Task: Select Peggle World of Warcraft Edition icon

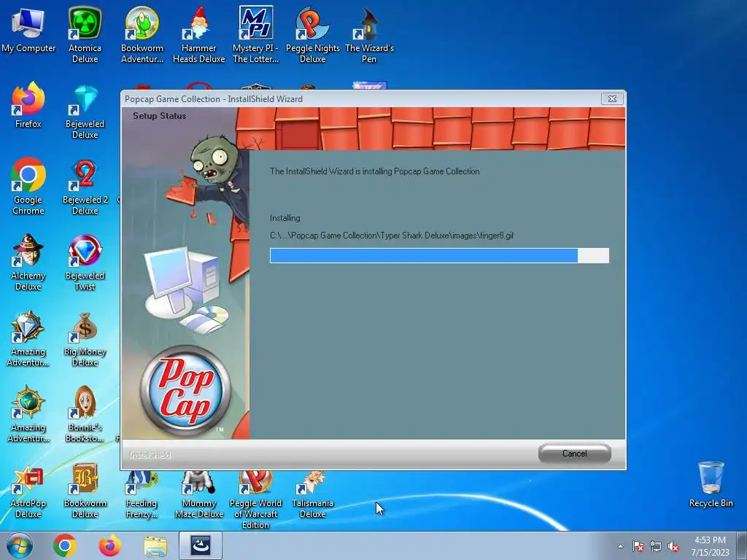Action: (x=256, y=500)
